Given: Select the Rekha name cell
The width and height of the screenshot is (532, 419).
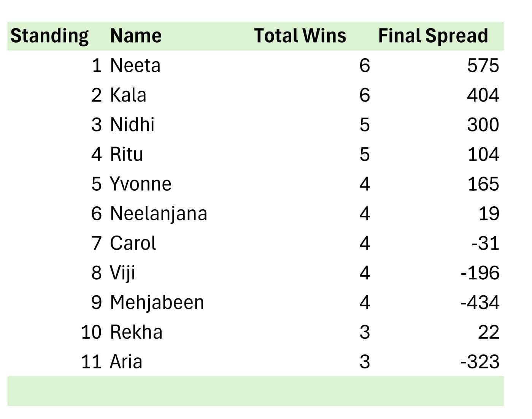Looking at the screenshot, I should [x=136, y=332].
